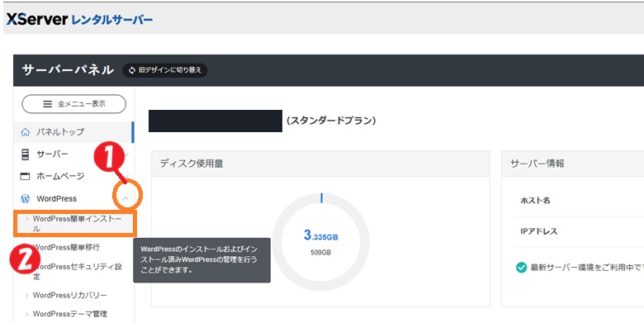Image resolution: width=644 pixels, height=323 pixels.
Task: Open 全メニュー表示 menu button
Action: pyautogui.click(x=74, y=104)
